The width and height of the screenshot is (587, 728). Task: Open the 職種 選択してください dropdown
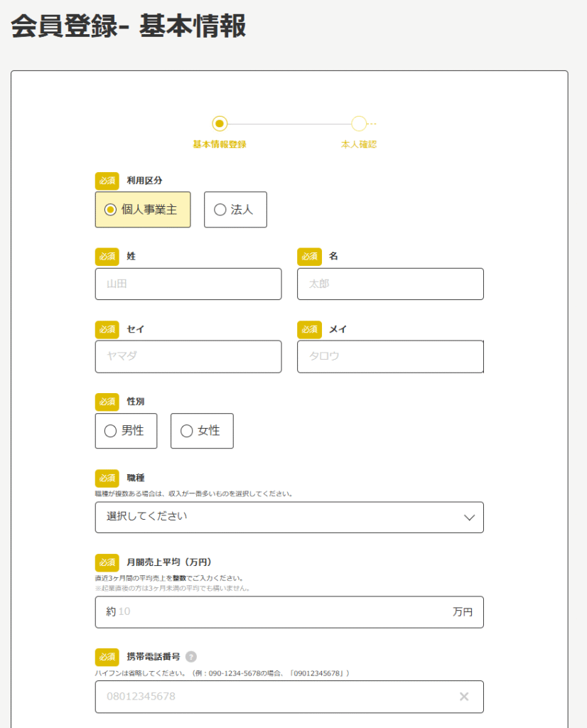click(x=289, y=518)
